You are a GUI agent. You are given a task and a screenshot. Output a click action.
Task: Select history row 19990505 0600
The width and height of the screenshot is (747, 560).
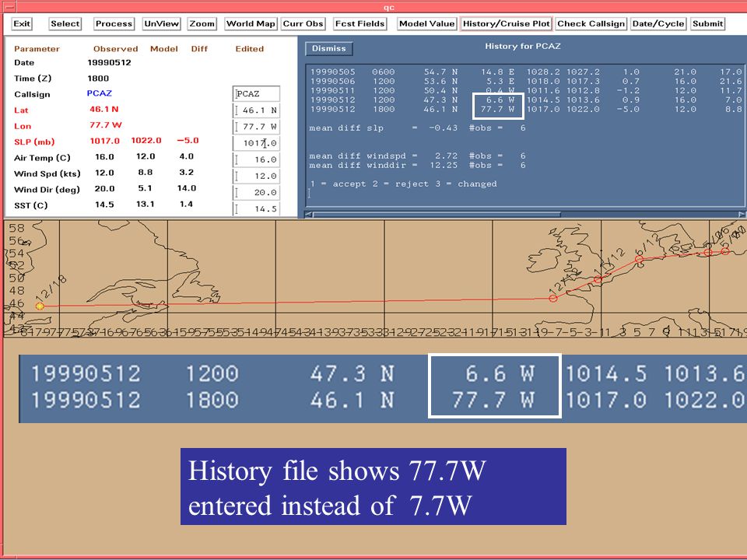pyautogui.click(x=526, y=72)
